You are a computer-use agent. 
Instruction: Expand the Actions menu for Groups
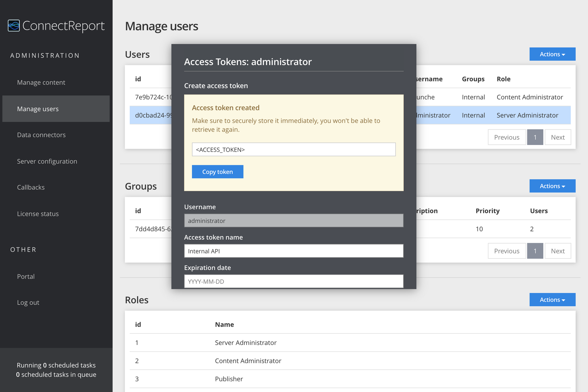click(x=552, y=186)
